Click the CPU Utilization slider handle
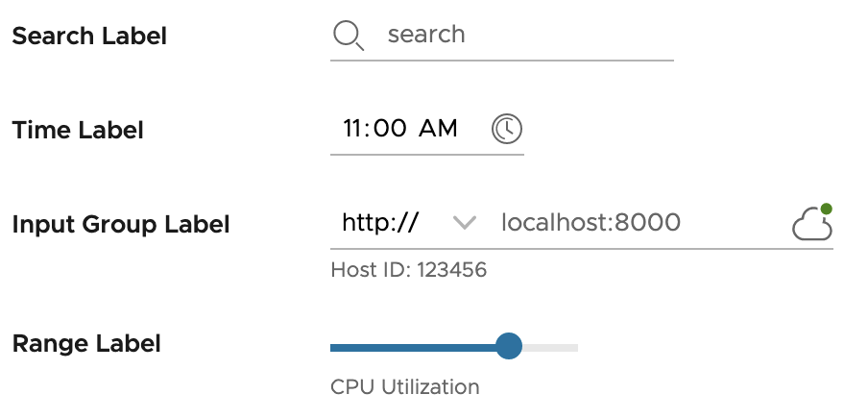 (x=508, y=346)
